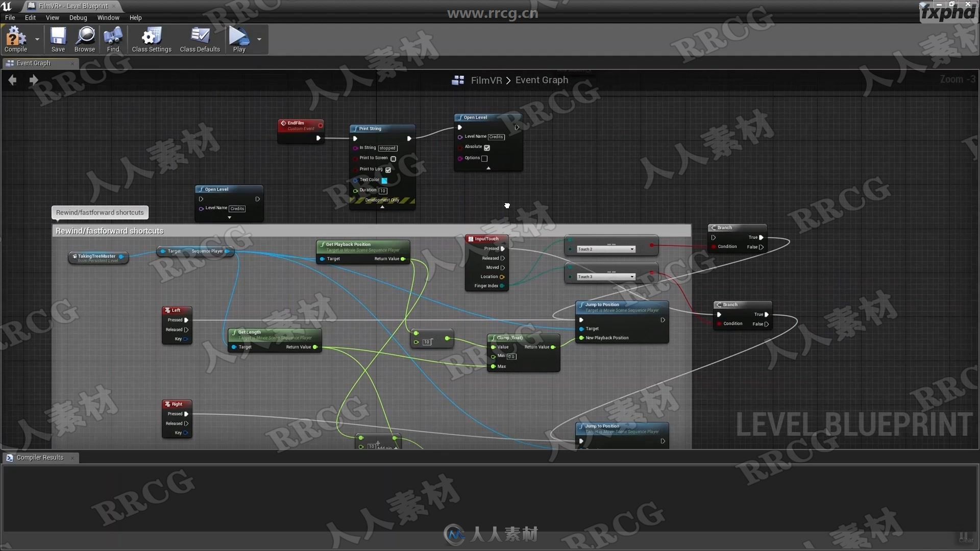Click the Compile button in toolbar
Screen dimensions: 980x551
pos(15,39)
